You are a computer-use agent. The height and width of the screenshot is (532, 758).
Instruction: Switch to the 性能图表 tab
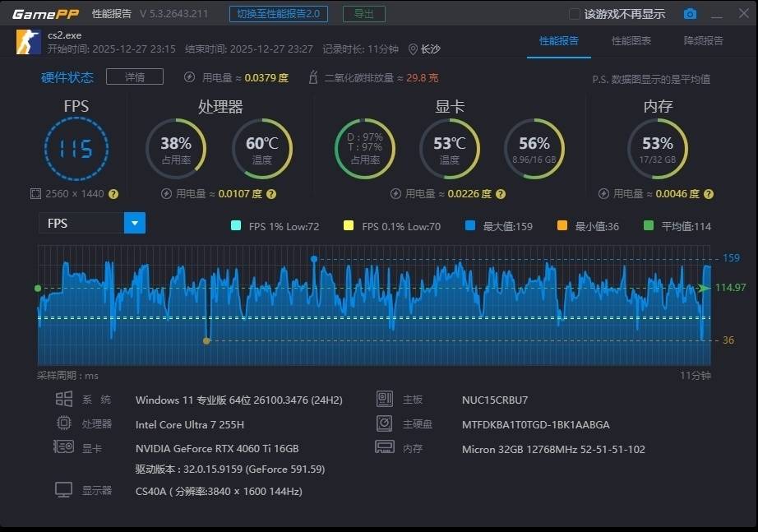pos(631,41)
